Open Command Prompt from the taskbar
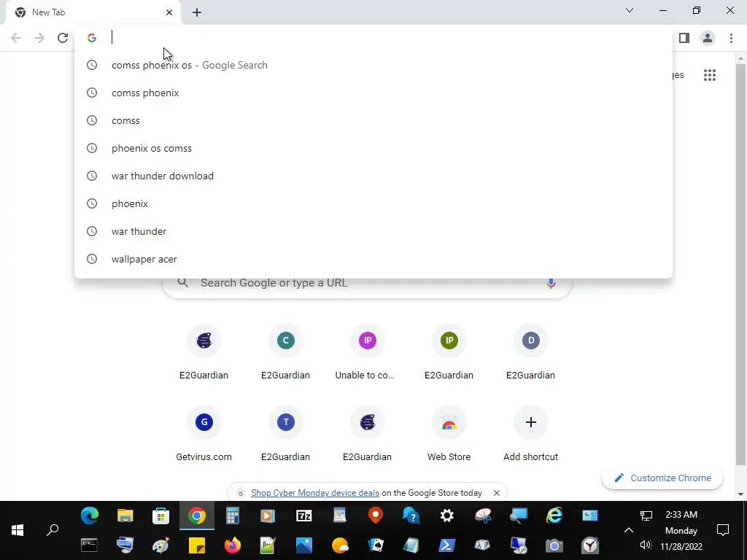Screen dimensions: 747x560 pos(89,545)
